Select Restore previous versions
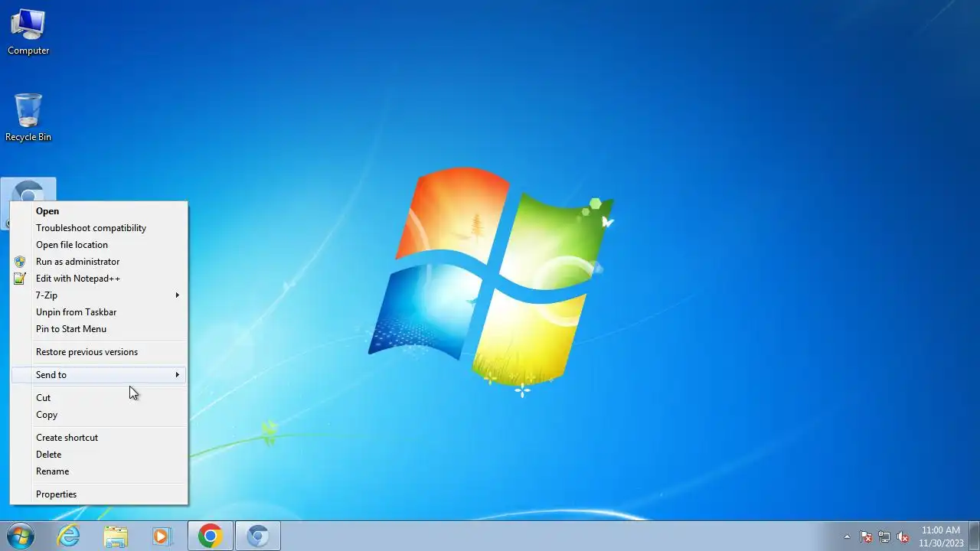This screenshot has width=980, height=551. click(x=100, y=352)
